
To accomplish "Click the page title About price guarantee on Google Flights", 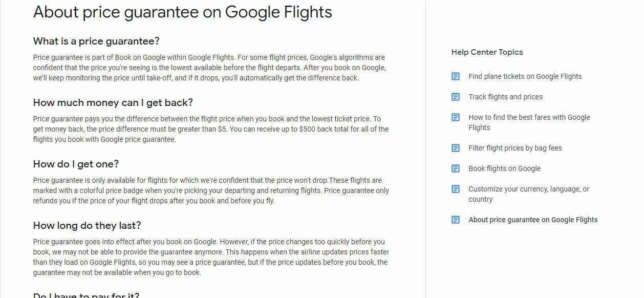I will (x=183, y=12).
